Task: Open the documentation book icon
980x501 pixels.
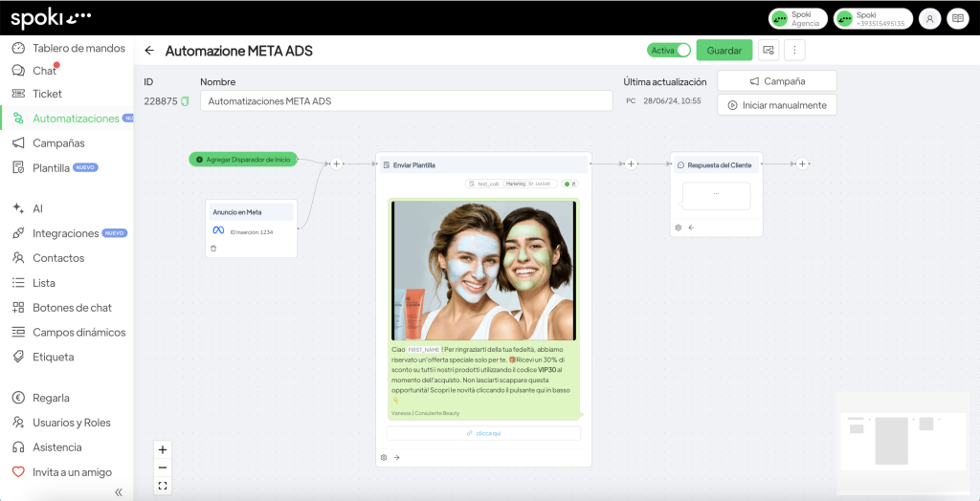Action: (x=957, y=19)
